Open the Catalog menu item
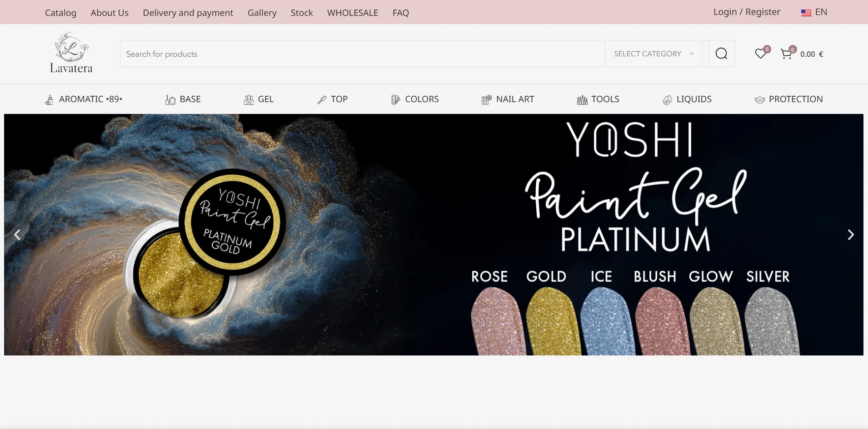Viewport: 868px width, 429px height. (x=60, y=13)
